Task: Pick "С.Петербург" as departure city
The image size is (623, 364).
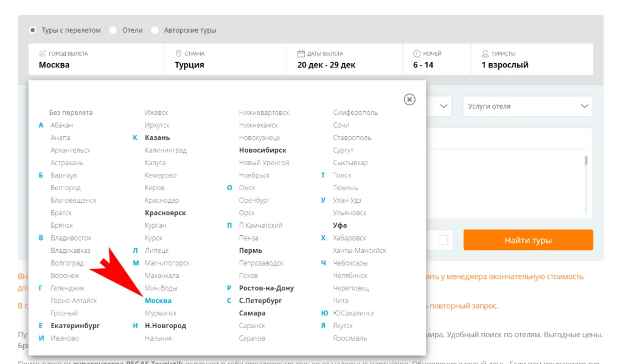Action: point(260,300)
